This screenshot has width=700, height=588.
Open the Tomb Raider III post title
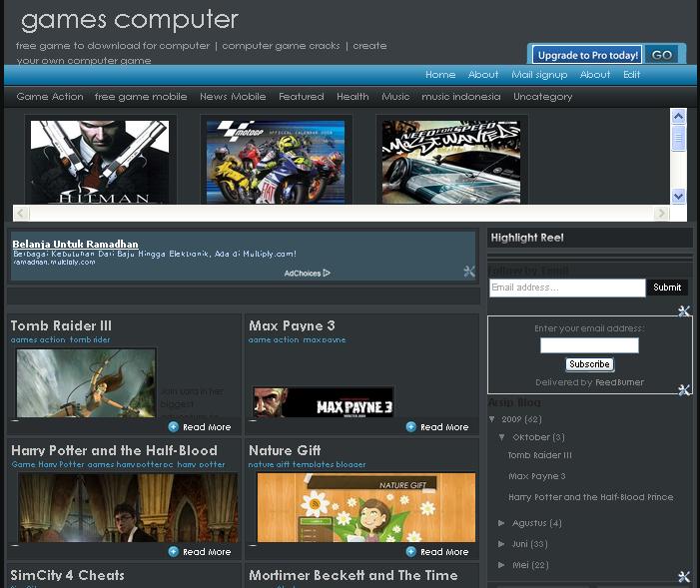point(61,325)
